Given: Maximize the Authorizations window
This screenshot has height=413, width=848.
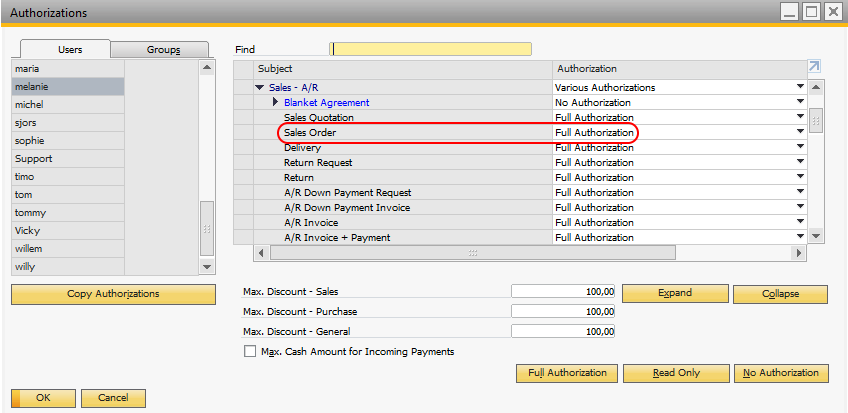Looking at the screenshot, I should click(x=811, y=12).
